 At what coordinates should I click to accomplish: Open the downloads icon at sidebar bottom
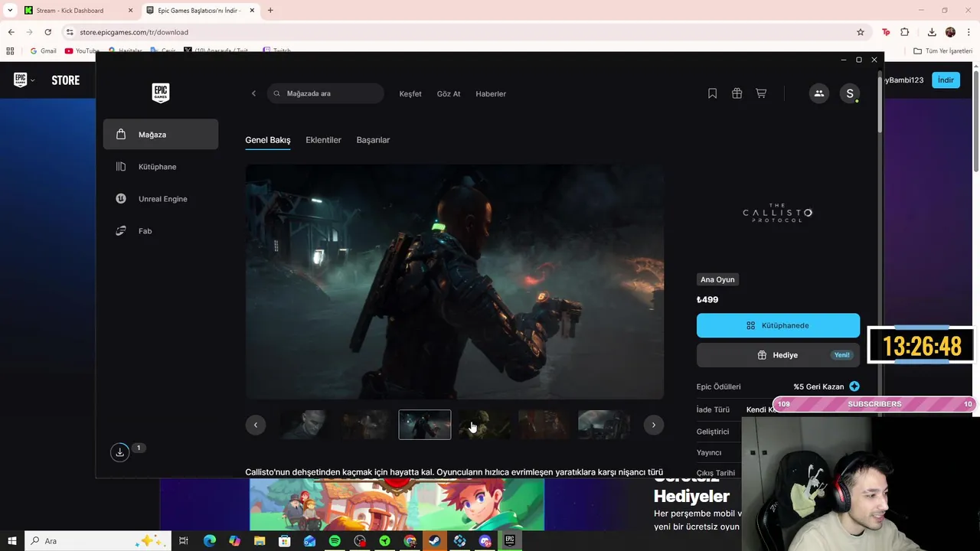coord(119,452)
